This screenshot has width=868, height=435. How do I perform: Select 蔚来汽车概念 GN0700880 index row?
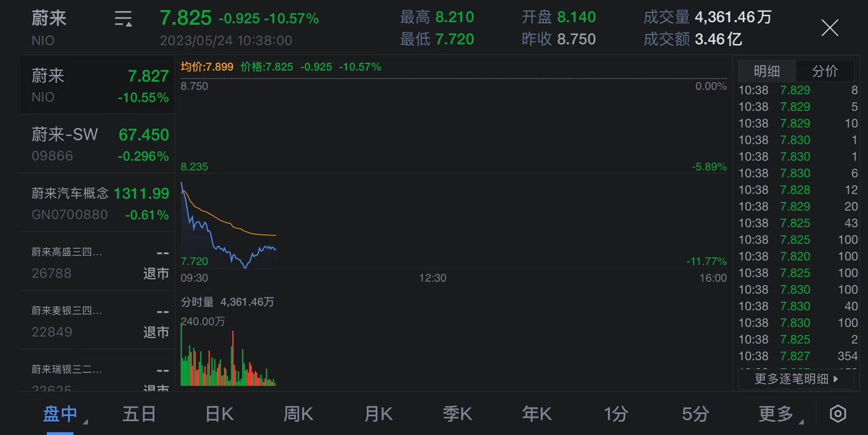[98, 202]
